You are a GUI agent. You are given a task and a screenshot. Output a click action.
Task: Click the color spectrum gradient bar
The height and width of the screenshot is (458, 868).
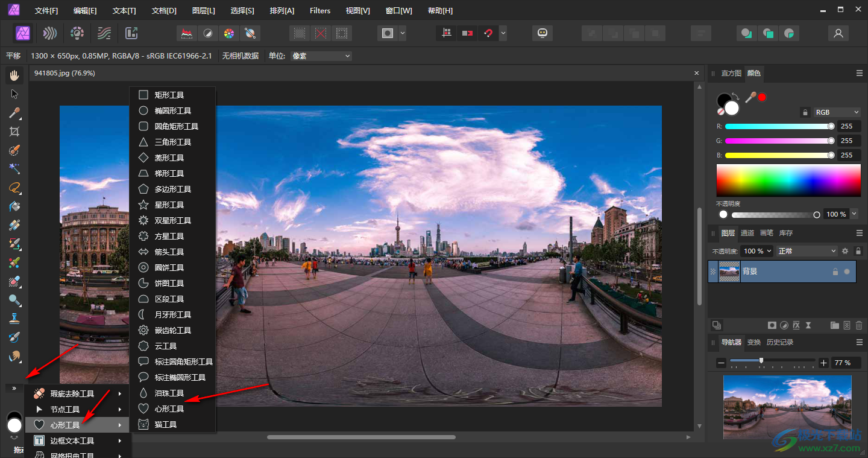point(788,180)
